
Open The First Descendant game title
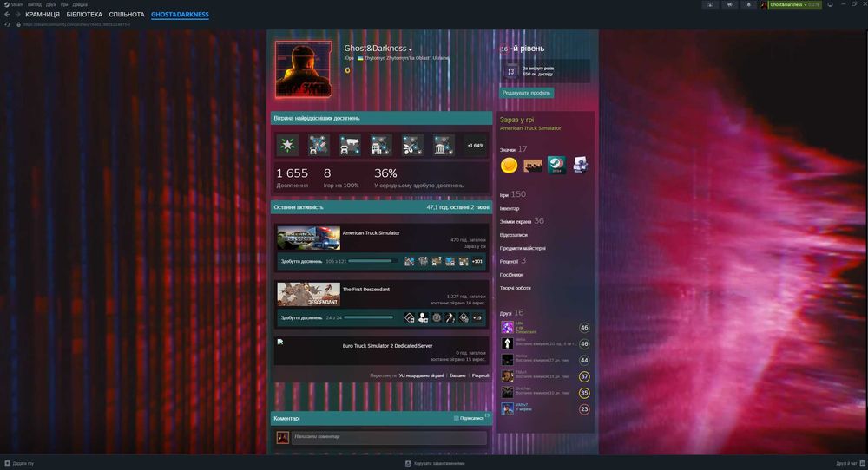[x=366, y=289]
